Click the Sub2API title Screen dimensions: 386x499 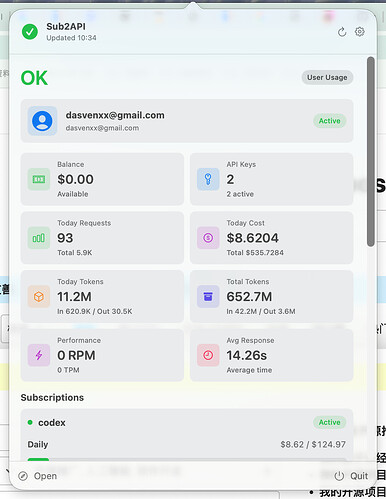pyautogui.click(x=66, y=26)
